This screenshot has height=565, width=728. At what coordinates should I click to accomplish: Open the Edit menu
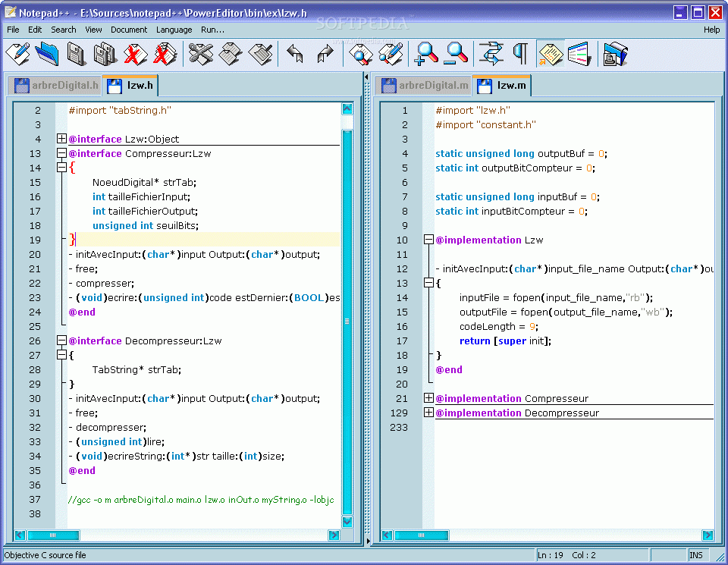35,30
